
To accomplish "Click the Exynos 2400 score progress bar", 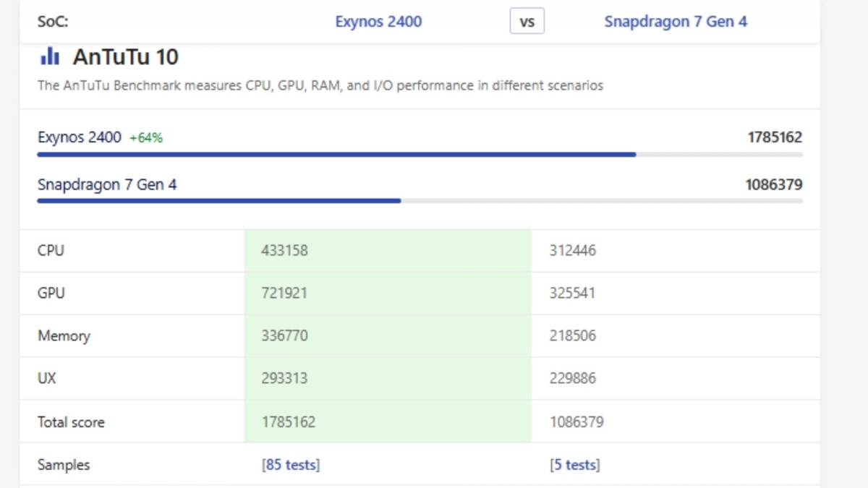I will 336,155.
